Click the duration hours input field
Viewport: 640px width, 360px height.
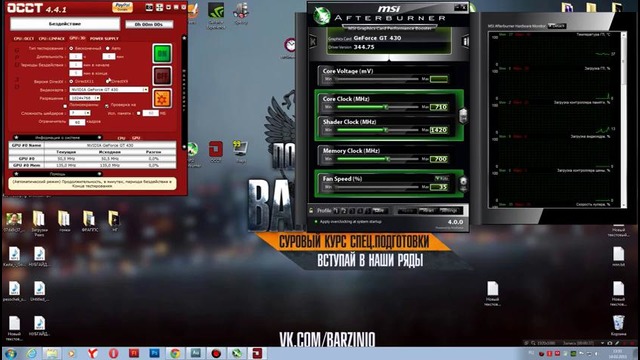coord(76,56)
